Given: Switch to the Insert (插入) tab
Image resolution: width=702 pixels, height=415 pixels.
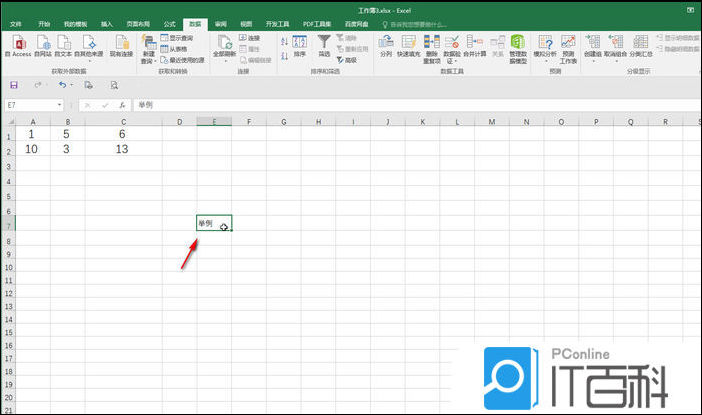Looking at the screenshot, I should pos(107,24).
